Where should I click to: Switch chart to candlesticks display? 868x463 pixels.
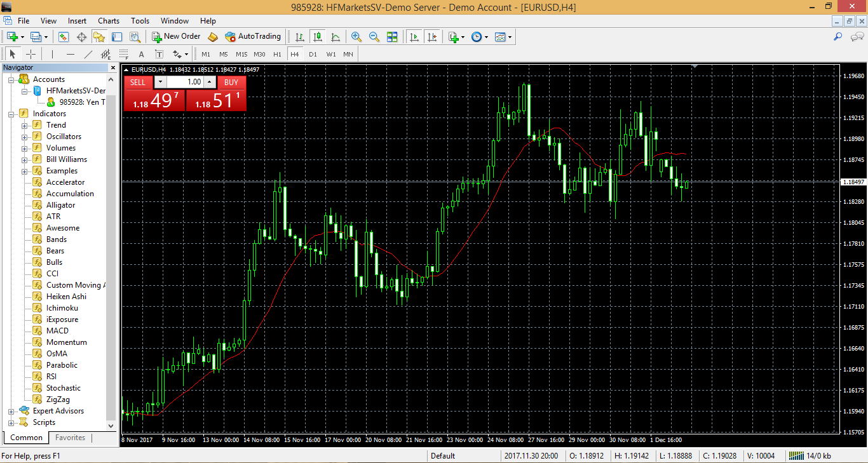[x=317, y=37]
